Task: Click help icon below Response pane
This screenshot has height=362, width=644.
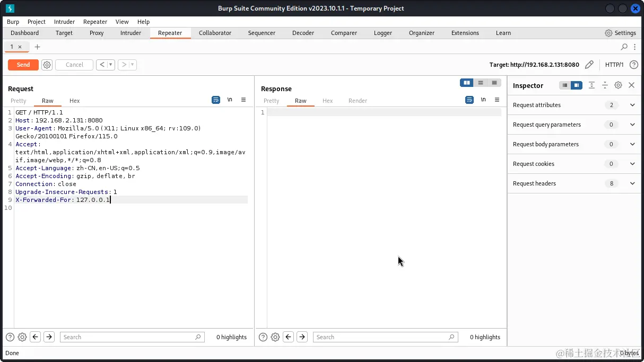Action: (263, 337)
